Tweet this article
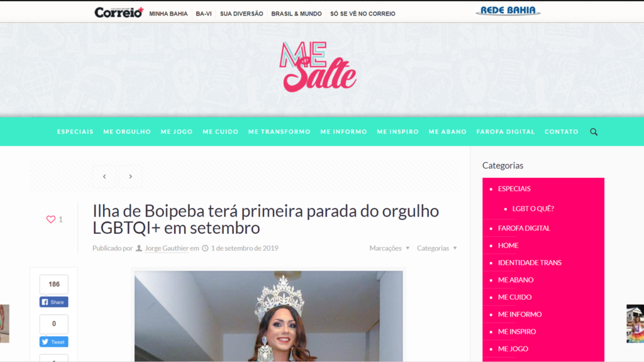The width and height of the screenshot is (644, 362). pos(54,342)
